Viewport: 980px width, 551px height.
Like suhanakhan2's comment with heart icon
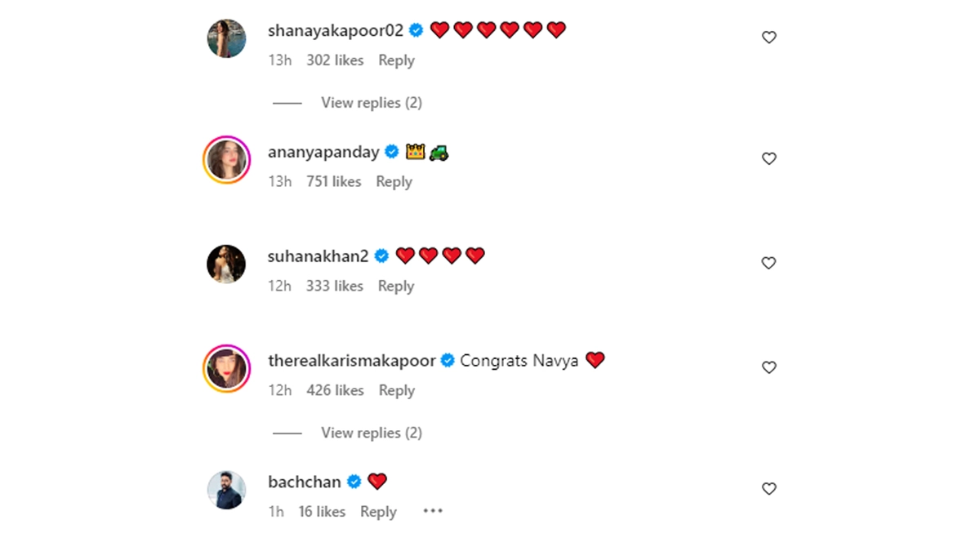(768, 263)
